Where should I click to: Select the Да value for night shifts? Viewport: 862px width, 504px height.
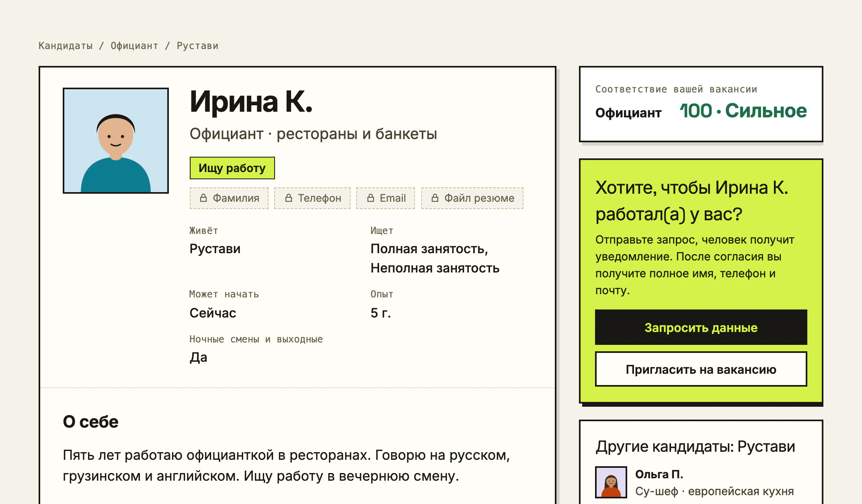pyautogui.click(x=199, y=357)
